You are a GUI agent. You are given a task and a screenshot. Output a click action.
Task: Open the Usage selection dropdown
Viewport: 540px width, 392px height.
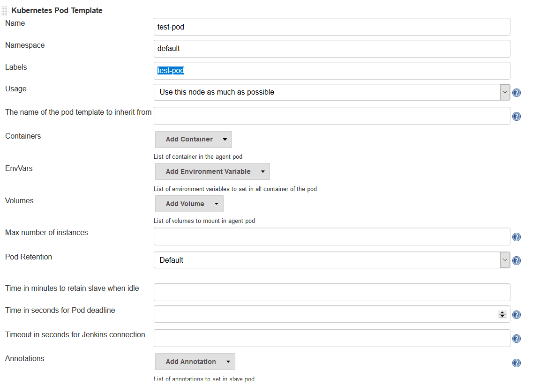[x=505, y=92]
